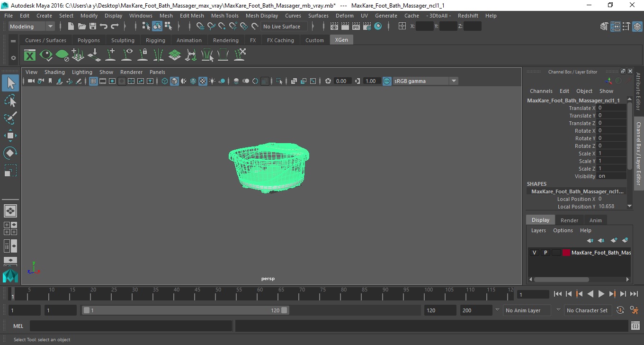Toggle viewport grid display
The width and height of the screenshot is (644, 345).
(93, 81)
